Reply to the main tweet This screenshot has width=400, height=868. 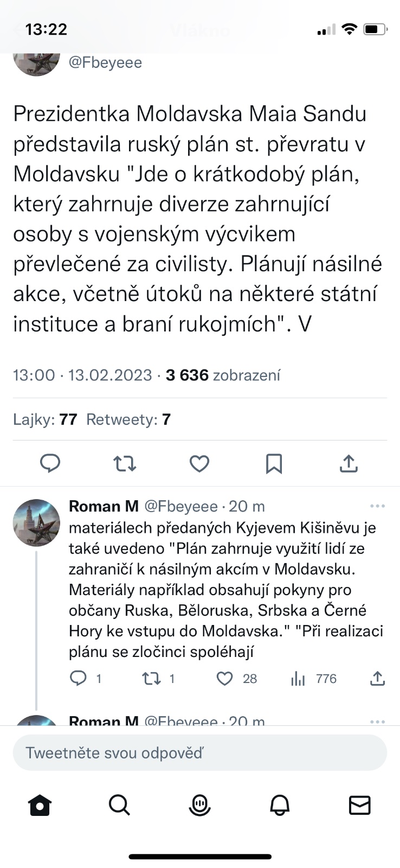click(50, 464)
